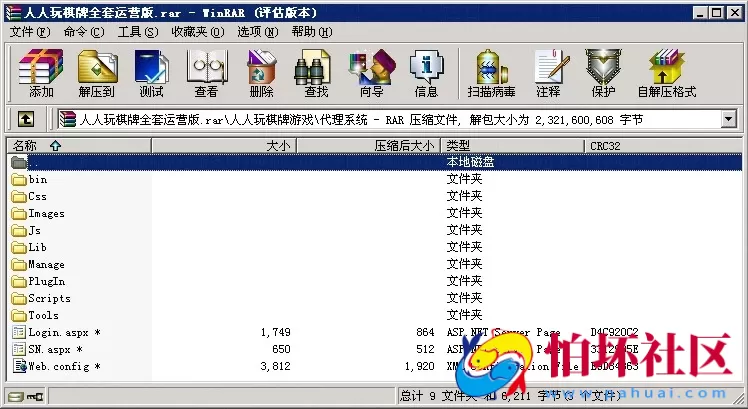
Task: Select the Js folder icon
Action: [19, 231]
